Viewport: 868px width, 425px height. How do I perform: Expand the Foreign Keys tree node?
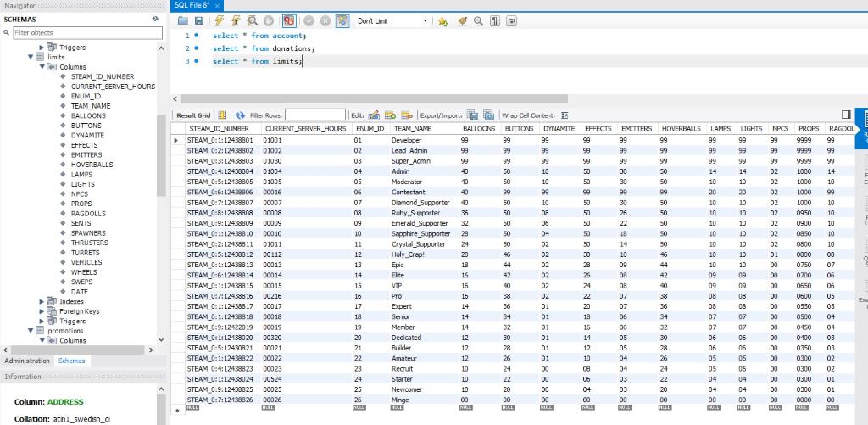[42, 311]
